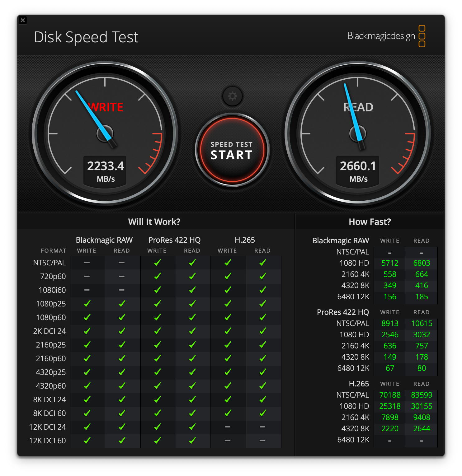The image size is (462, 476).
Task: Click ProRes 422 HQ read checkmark for 2K DCI 24
Action: tap(192, 331)
